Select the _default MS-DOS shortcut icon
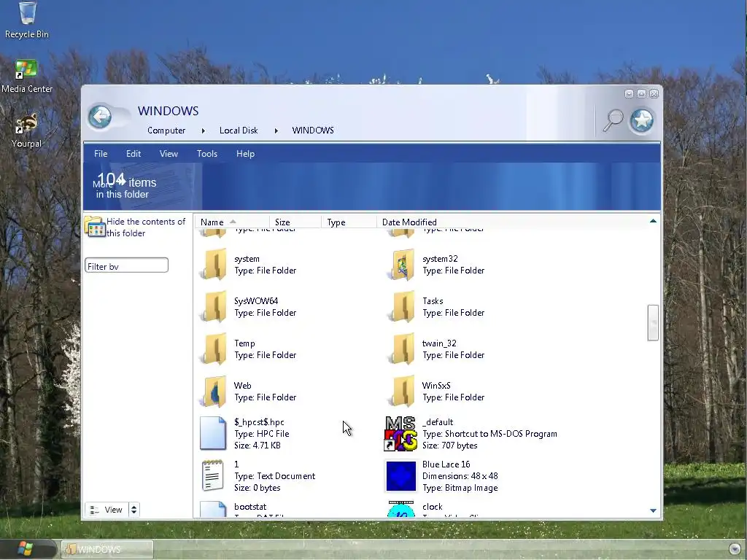This screenshot has width=747, height=560. coord(400,433)
